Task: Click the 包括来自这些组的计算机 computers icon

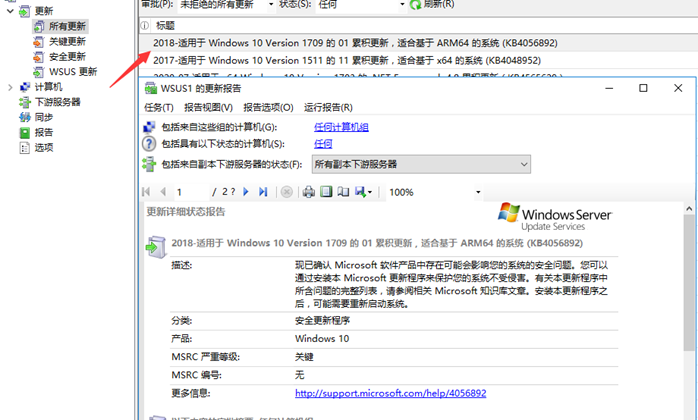Action: tap(149, 127)
